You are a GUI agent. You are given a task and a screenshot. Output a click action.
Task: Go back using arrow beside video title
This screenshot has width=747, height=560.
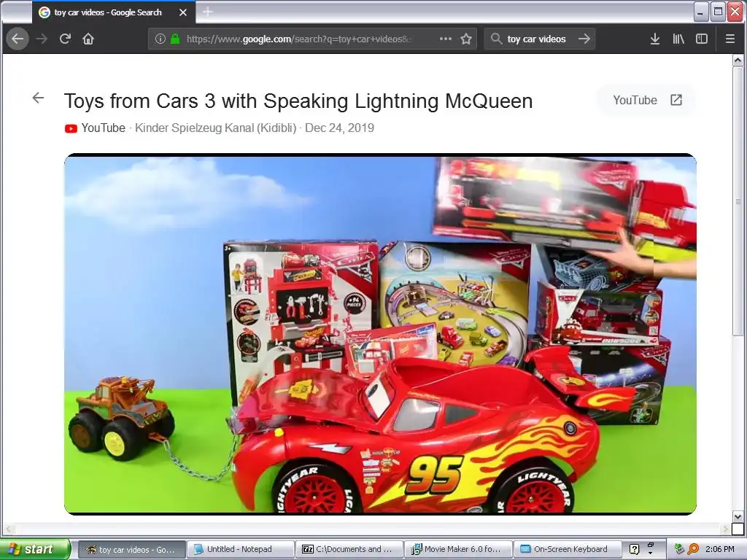coord(38,98)
